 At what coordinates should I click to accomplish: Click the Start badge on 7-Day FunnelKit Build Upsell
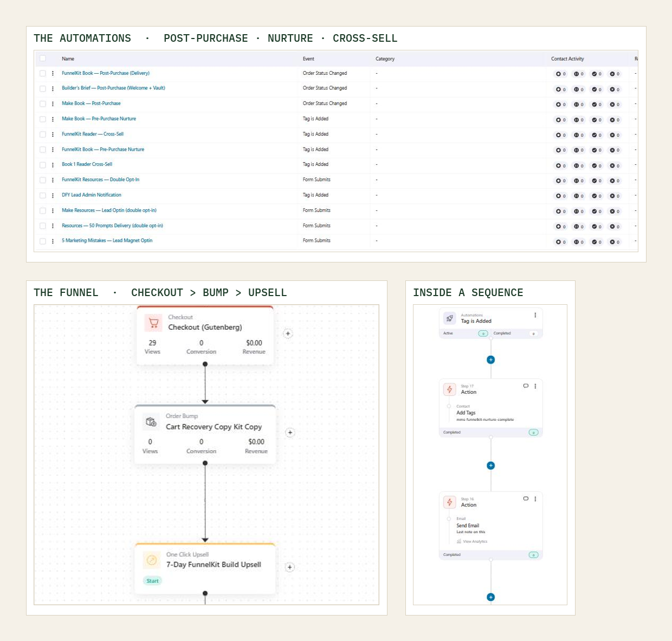[x=153, y=581]
